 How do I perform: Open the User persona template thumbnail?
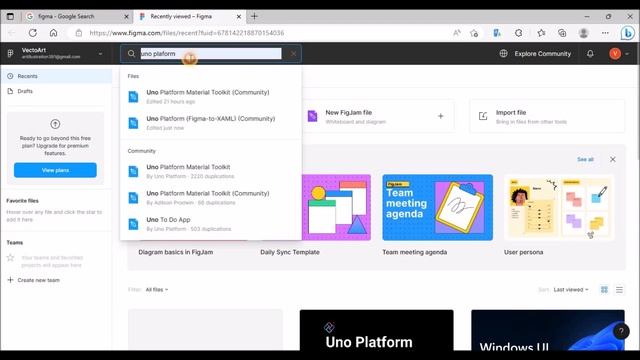(559, 207)
